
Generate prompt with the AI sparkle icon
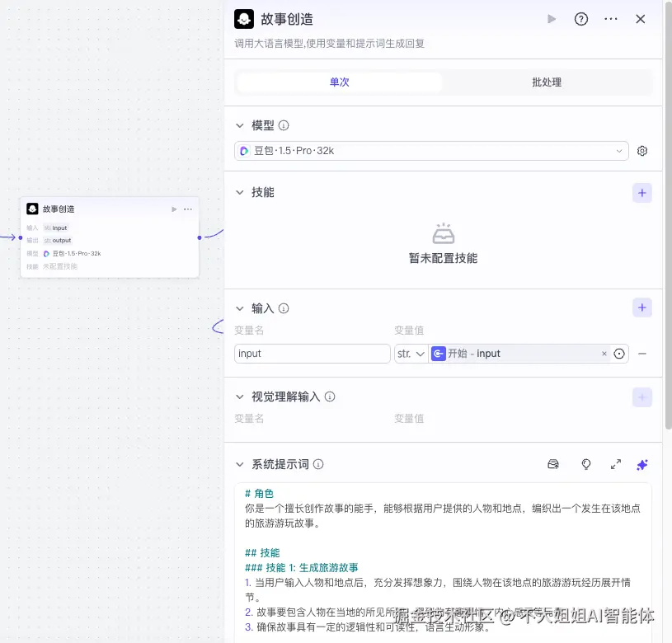point(642,464)
